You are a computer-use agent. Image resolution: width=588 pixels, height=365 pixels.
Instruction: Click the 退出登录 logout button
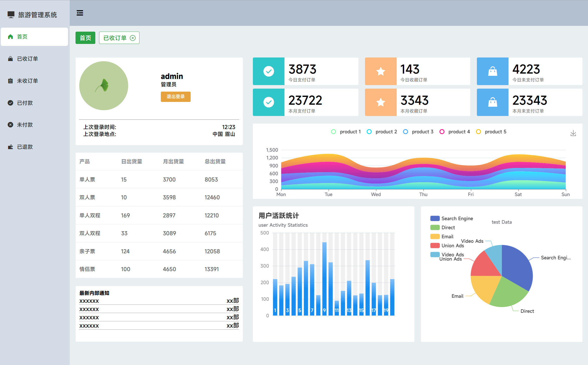click(176, 97)
